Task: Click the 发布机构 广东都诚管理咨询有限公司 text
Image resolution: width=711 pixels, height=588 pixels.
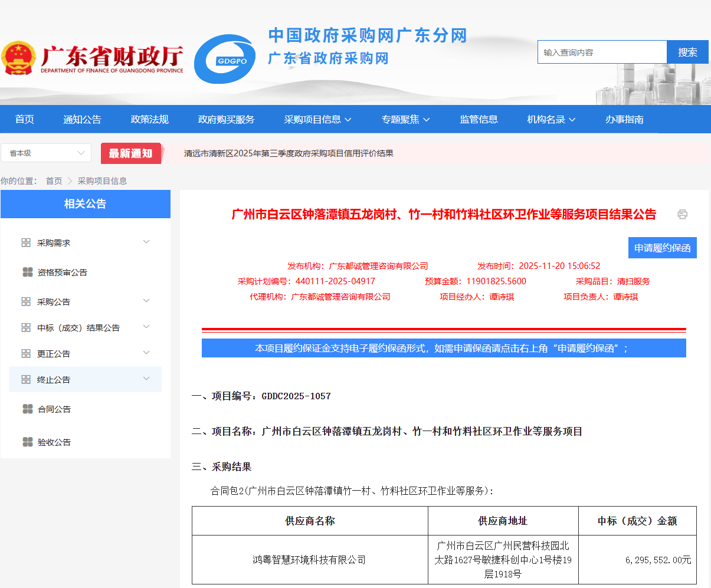Action: pos(358,266)
